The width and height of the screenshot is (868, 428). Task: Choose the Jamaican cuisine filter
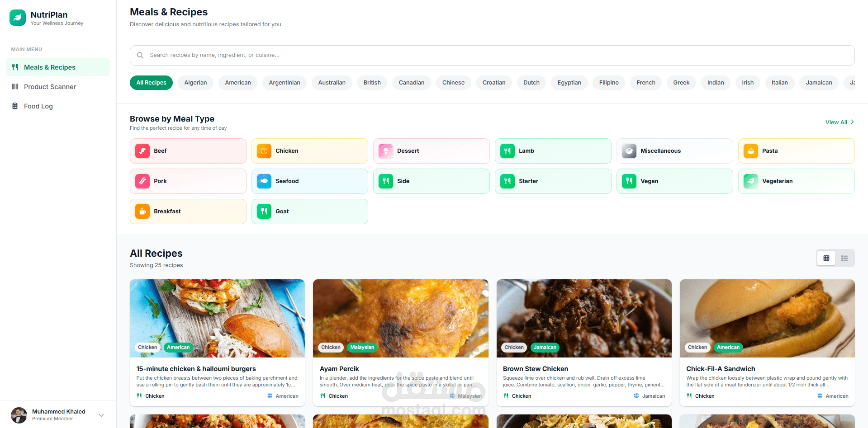point(819,83)
